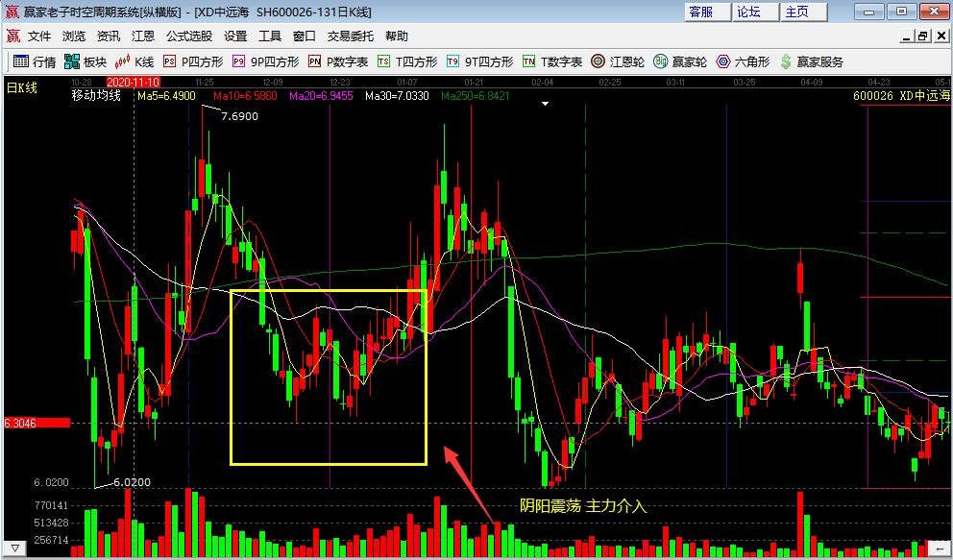This screenshot has width=953, height=560.
Task: Open the 交易委托 menu
Action: pos(351,37)
